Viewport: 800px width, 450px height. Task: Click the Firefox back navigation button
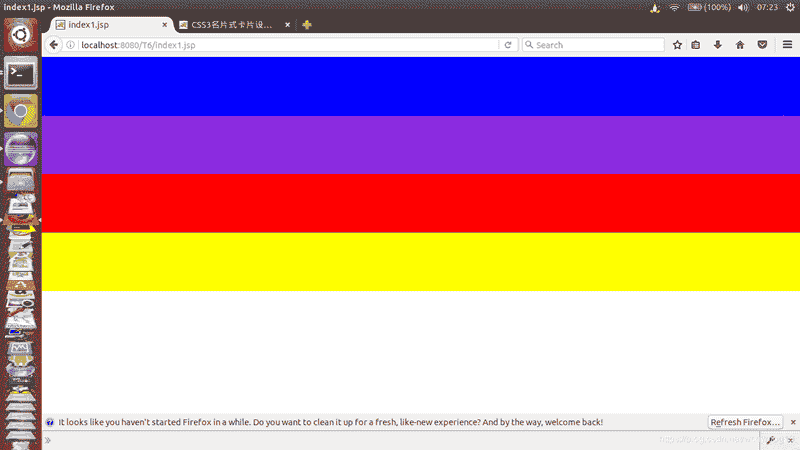[55, 45]
